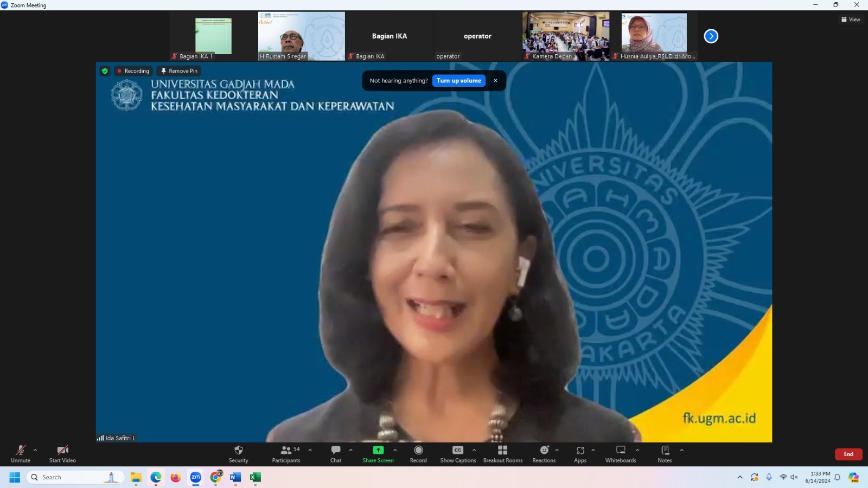
Task: Show next participants in gallery strip
Action: (x=711, y=36)
